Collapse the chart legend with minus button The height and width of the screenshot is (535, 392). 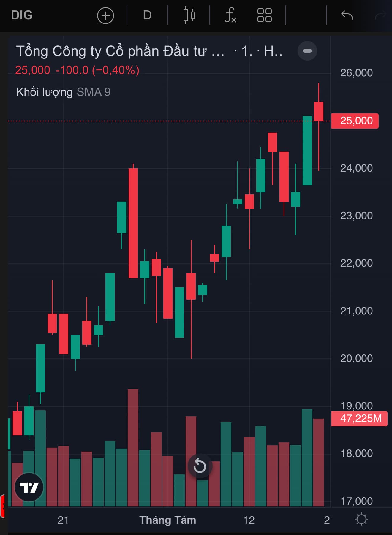tap(307, 51)
